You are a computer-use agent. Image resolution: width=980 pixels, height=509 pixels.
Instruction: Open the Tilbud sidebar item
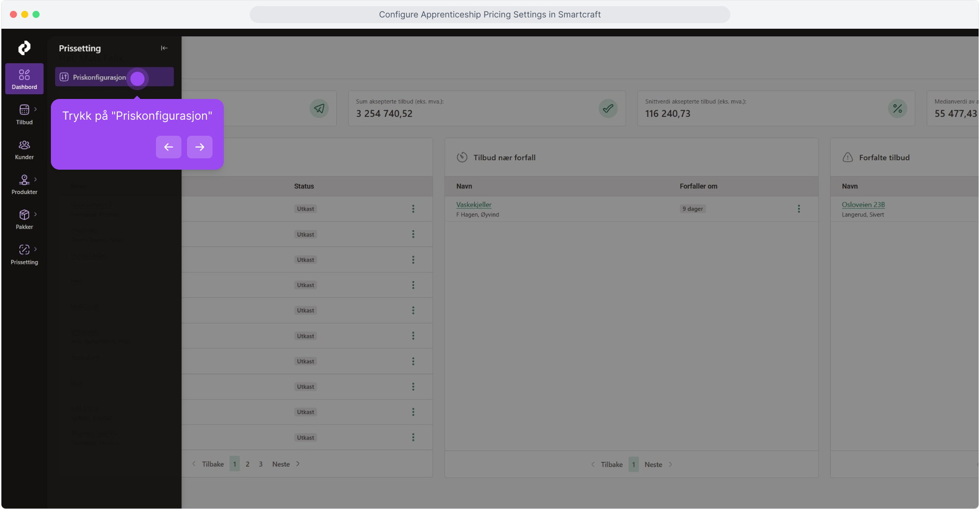point(24,115)
